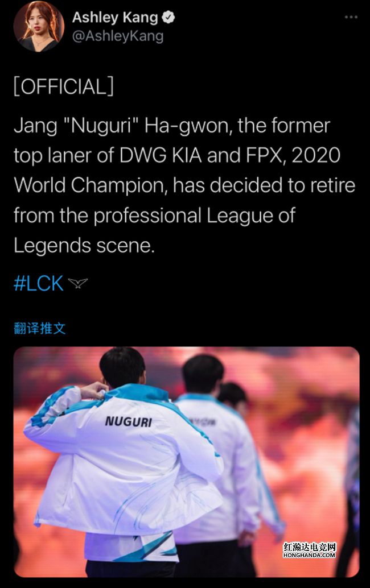Image resolution: width=370 pixels, height=588 pixels.
Task: Open Ashley Kang's profile avatar
Action: point(39,26)
